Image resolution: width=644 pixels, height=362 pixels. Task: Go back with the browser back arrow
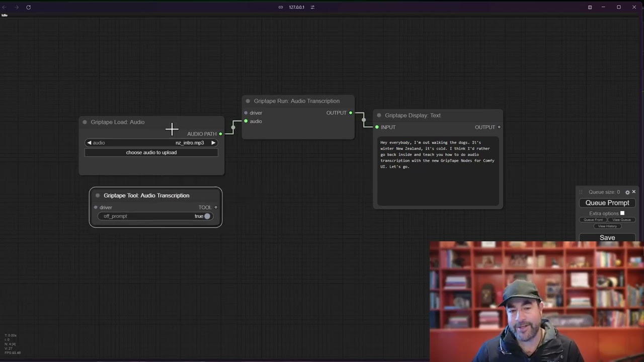pos(5,7)
